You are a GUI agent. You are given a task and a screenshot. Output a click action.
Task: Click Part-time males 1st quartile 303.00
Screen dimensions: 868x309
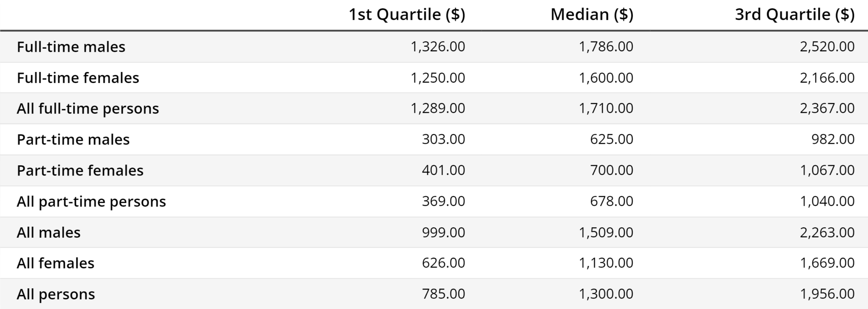pyautogui.click(x=443, y=139)
